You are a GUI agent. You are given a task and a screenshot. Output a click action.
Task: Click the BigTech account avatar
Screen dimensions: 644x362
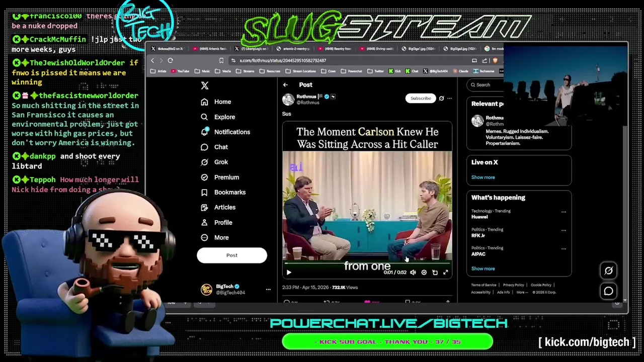click(206, 289)
